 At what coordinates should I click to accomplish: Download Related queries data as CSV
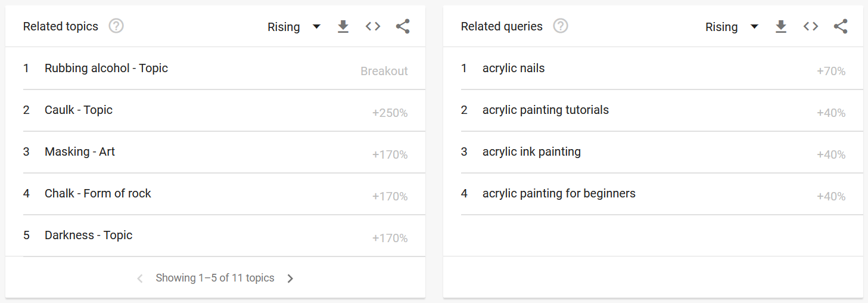click(x=781, y=26)
